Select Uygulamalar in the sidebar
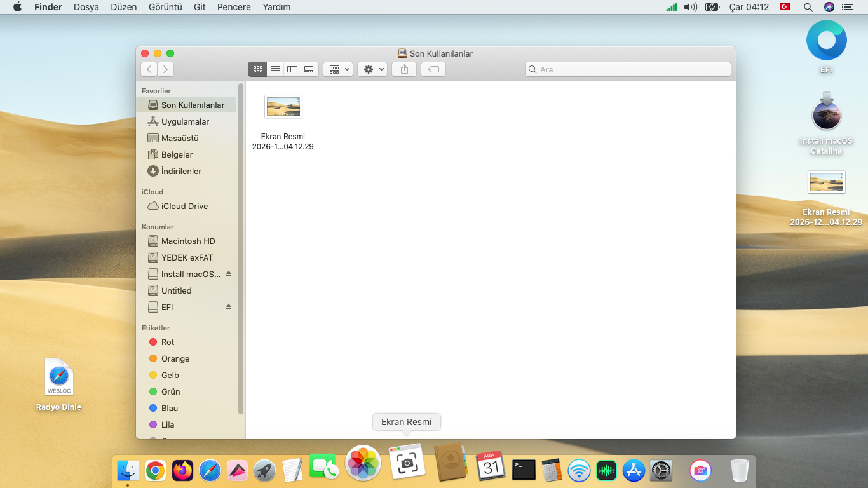Viewport: 868px width, 488px height. pos(185,121)
